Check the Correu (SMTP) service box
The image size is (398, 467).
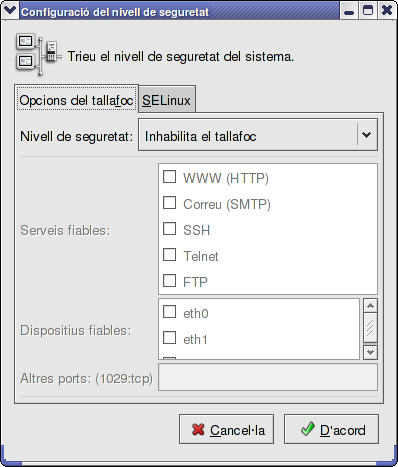[169, 203]
